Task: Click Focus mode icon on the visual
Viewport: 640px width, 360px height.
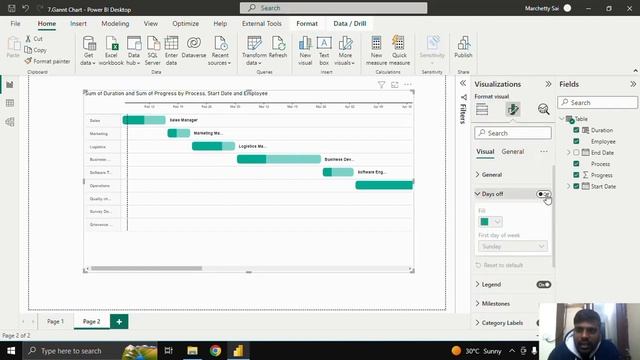Action: coord(395,84)
